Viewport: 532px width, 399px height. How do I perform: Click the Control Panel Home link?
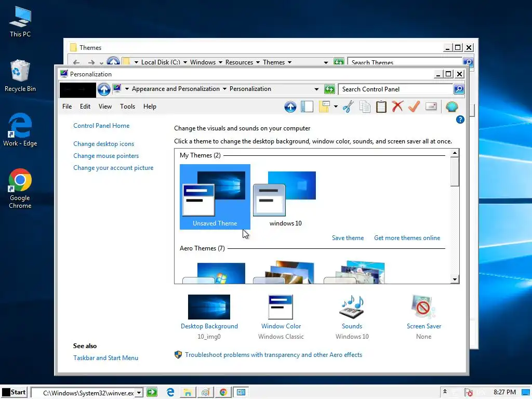pyautogui.click(x=101, y=126)
